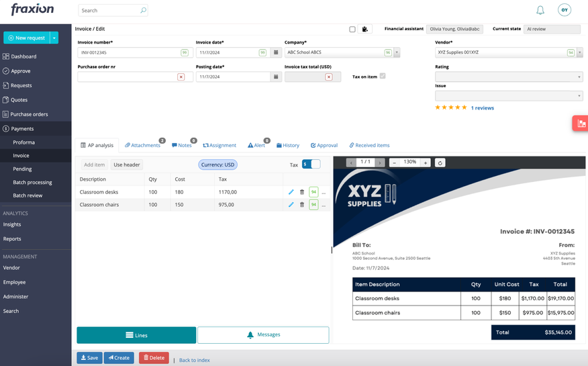Switch to the Attachments tab

(x=143, y=145)
